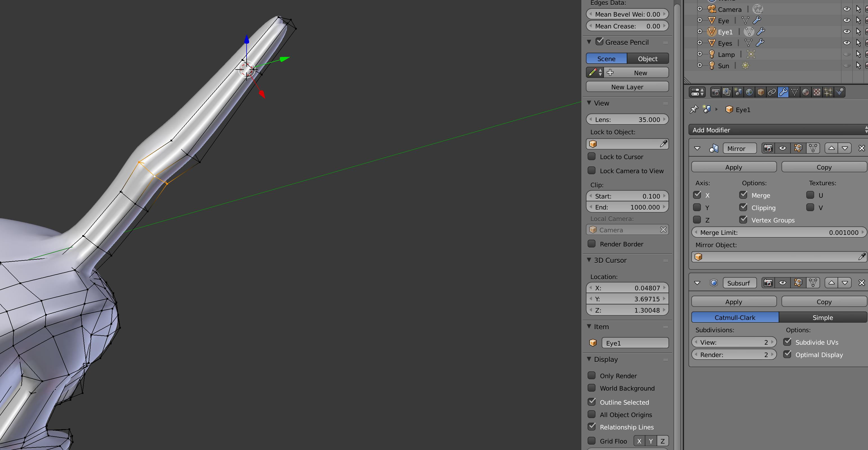Image resolution: width=868 pixels, height=450 pixels.
Task: Click eyedropper in Mirror Object field
Action: [862, 257]
